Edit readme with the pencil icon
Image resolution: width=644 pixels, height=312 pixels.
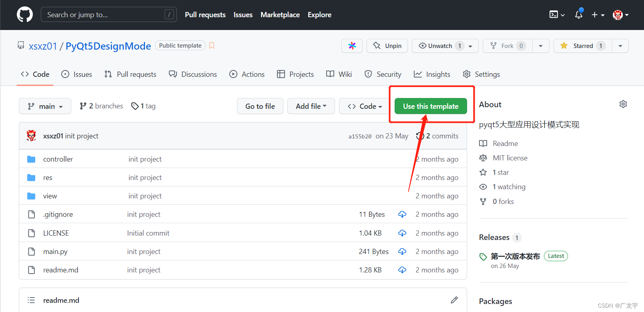coord(454,300)
